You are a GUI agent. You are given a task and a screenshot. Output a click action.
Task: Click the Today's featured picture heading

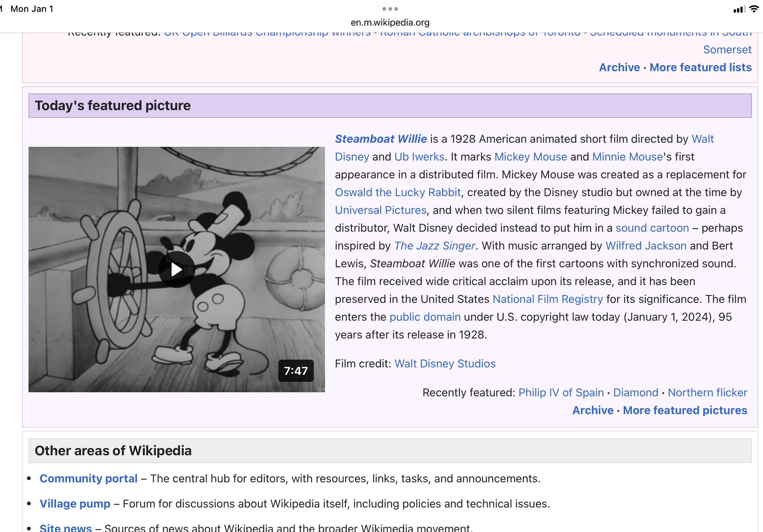113,106
